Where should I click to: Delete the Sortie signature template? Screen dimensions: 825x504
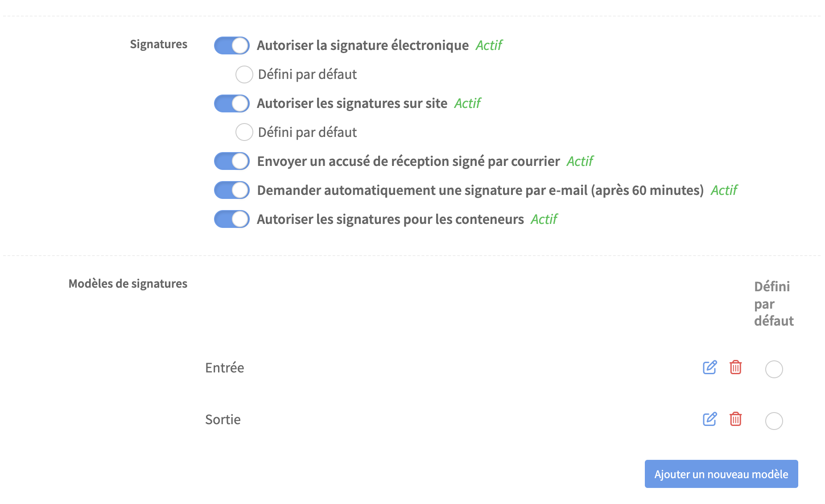click(735, 419)
